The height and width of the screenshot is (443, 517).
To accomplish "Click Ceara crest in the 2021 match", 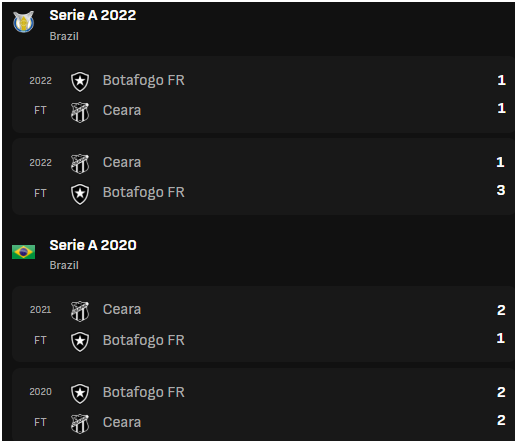I will point(80,311).
